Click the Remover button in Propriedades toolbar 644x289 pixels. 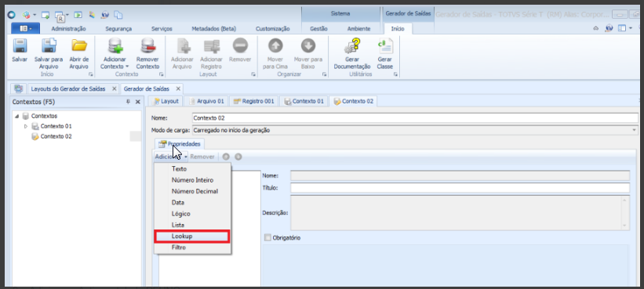click(x=202, y=157)
